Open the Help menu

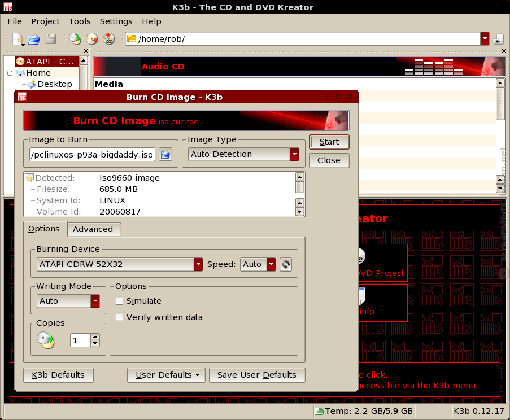[x=151, y=22]
